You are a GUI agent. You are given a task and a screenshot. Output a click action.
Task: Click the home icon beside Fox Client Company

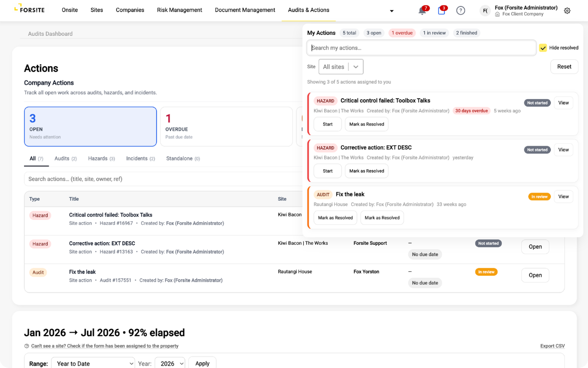point(498,14)
